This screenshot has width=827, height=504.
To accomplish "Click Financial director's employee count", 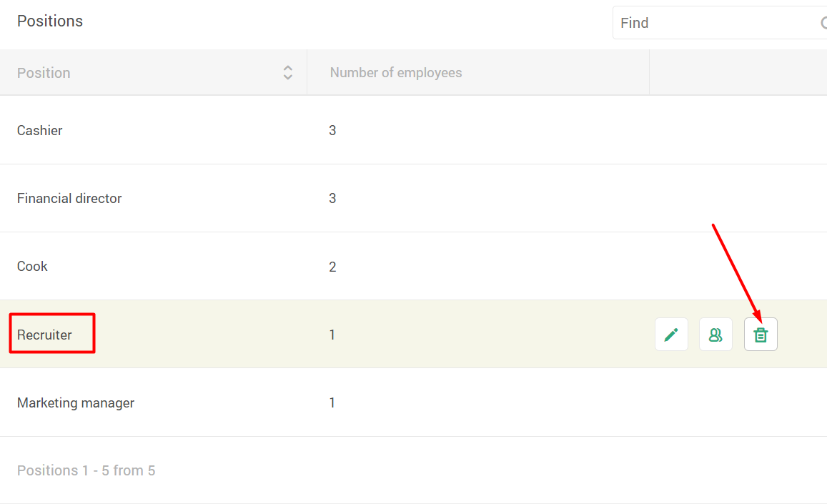I will coord(332,198).
